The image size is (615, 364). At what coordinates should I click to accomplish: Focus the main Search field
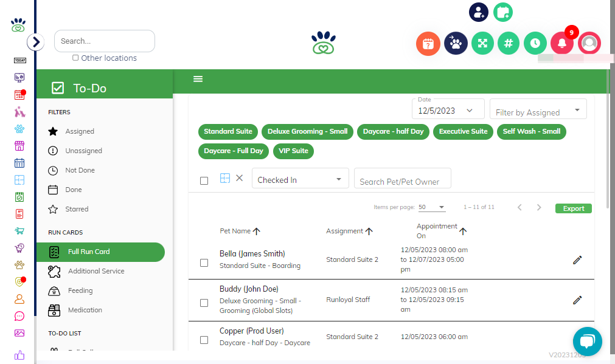click(x=105, y=41)
